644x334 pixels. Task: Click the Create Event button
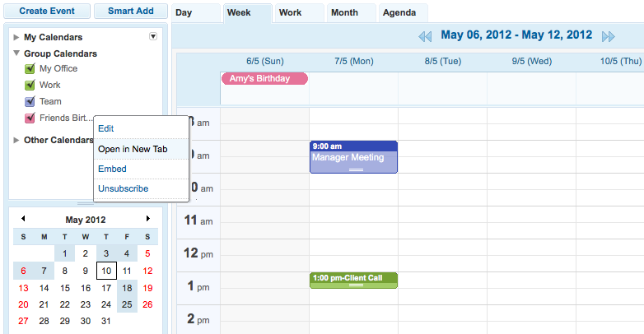pos(47,12)
